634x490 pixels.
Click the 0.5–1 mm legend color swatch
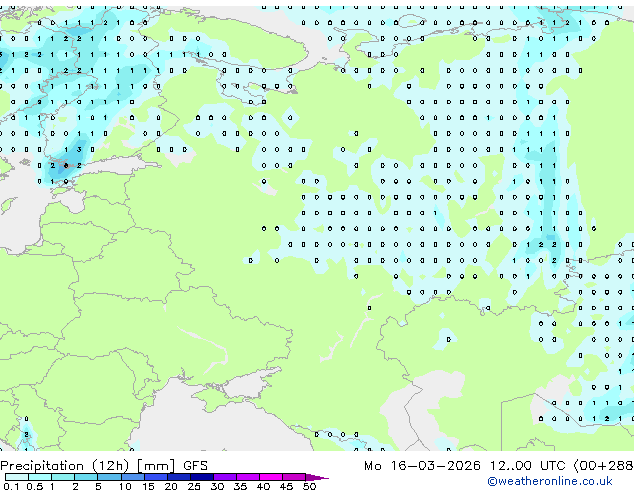point(40,477)
